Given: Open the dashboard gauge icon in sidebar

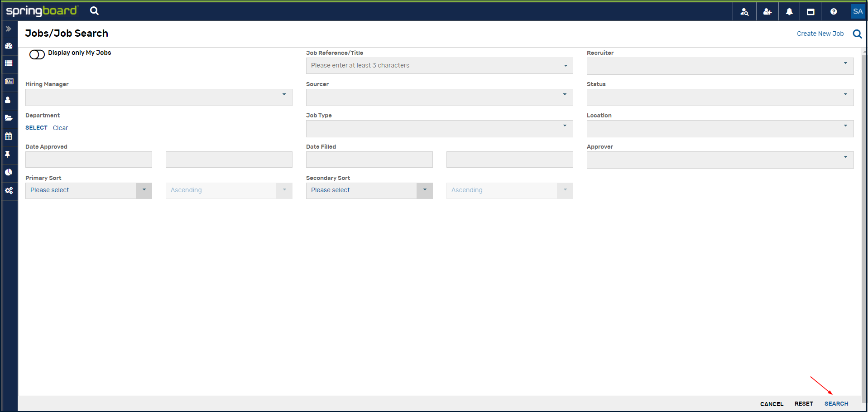Looking at the screenshot, I should [x=9, y=46].
